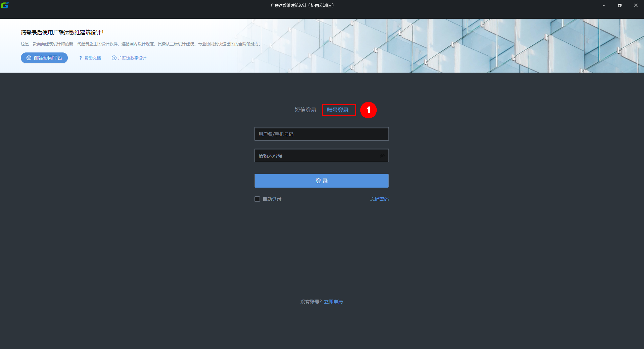Click the 请登录后使用广联达数维建筑设计 heading text
644x349 pixels.
point(62,32)
